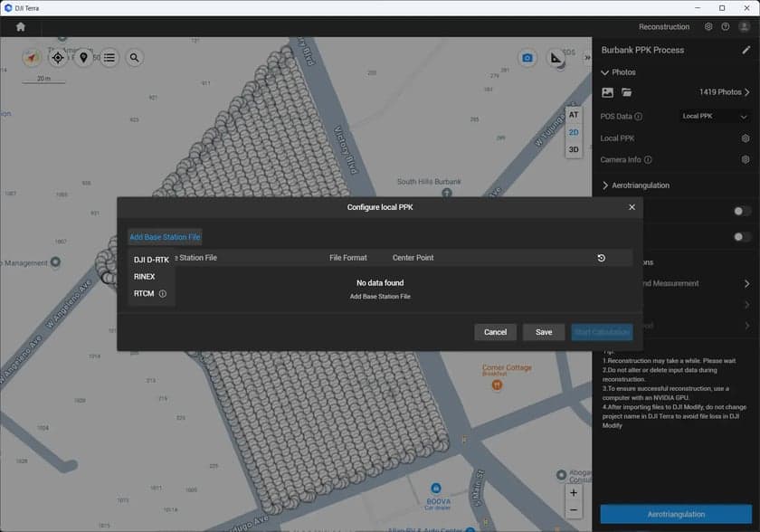Click Add Base Station File

165,236
